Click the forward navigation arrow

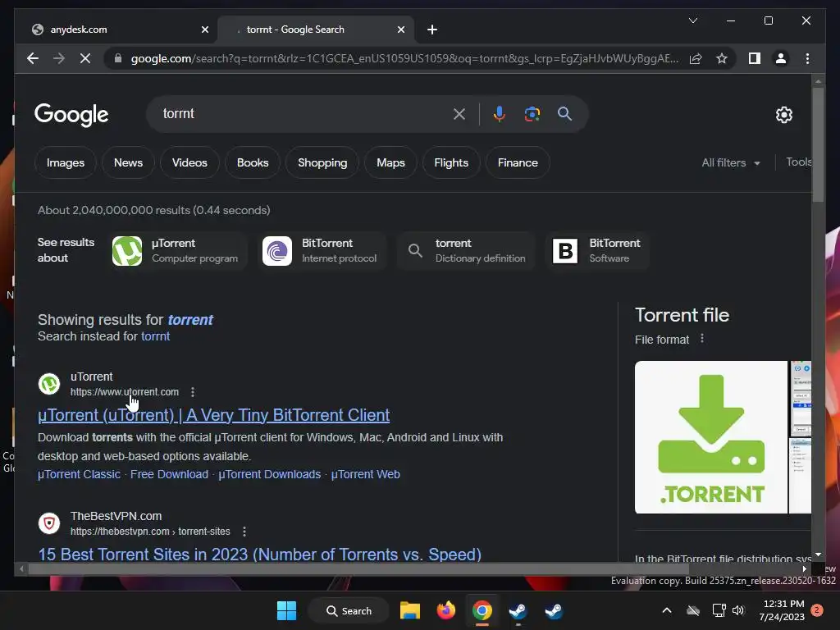point(59,58)
